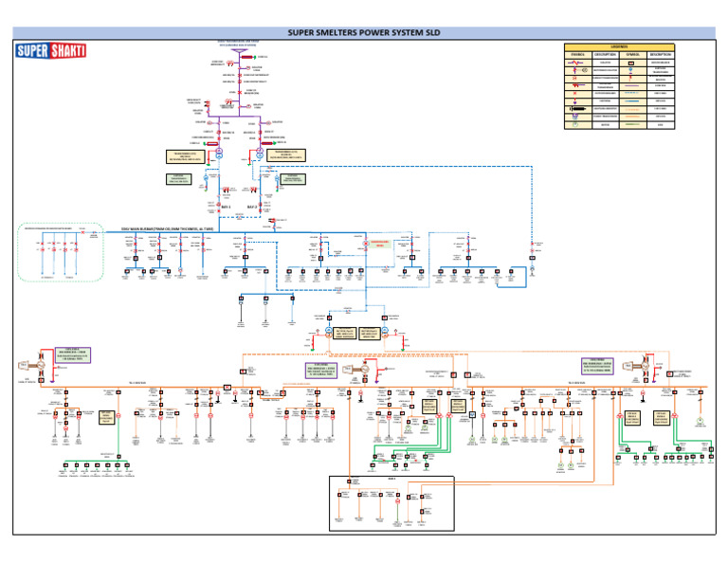Click the Super Shakti logo

[x=51, y=50]
